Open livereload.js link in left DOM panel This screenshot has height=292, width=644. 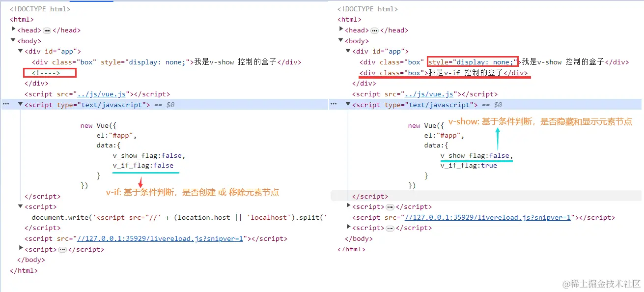click(x=160, y=238)
